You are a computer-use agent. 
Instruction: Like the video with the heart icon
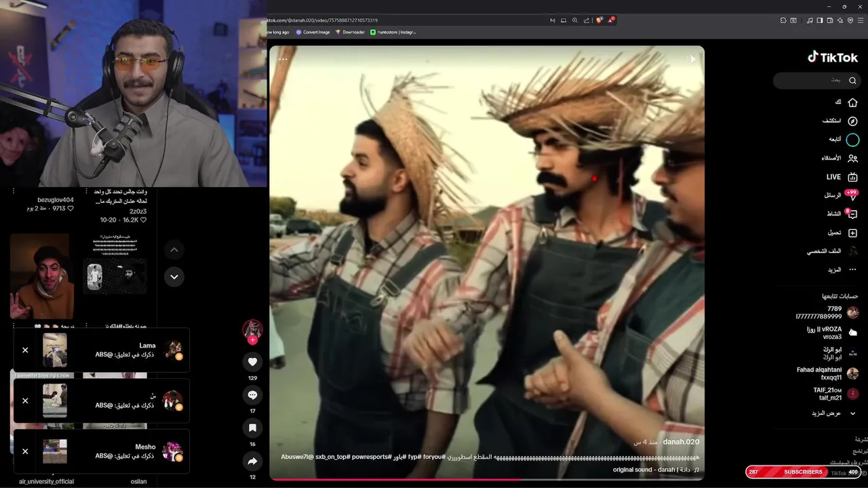point(252,361)
